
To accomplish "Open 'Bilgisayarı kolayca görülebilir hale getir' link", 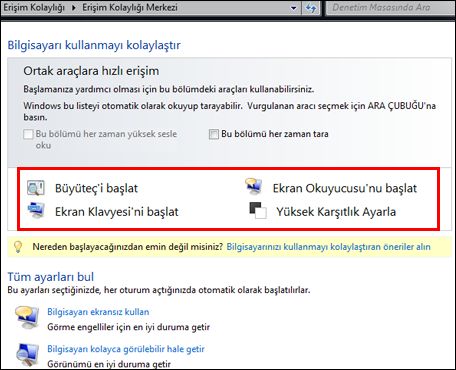I will point(126,349).
